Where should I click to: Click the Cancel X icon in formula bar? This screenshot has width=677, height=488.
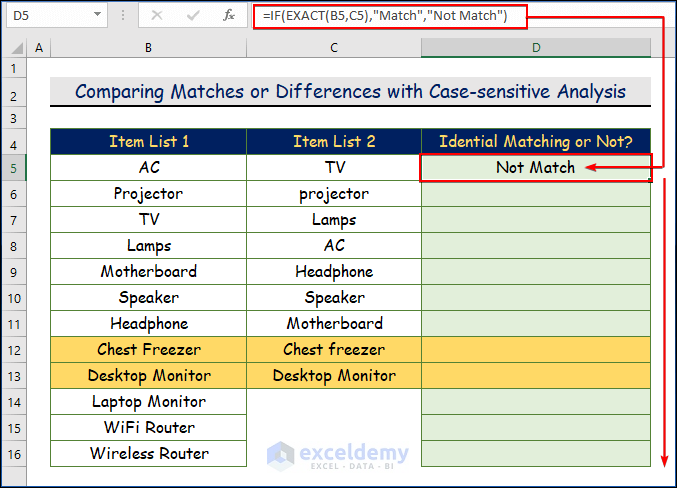coord(158,15)
